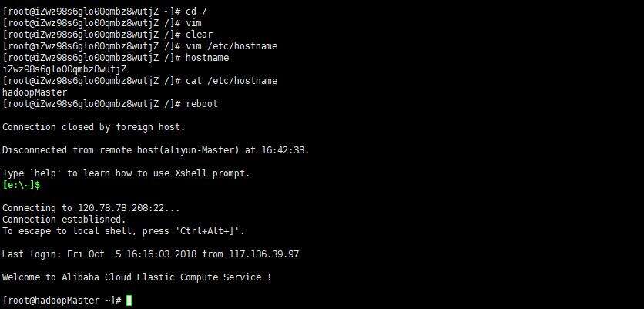
Task: Click the green cursor at the hadoopMaster prompt
Action: (129, 300)
